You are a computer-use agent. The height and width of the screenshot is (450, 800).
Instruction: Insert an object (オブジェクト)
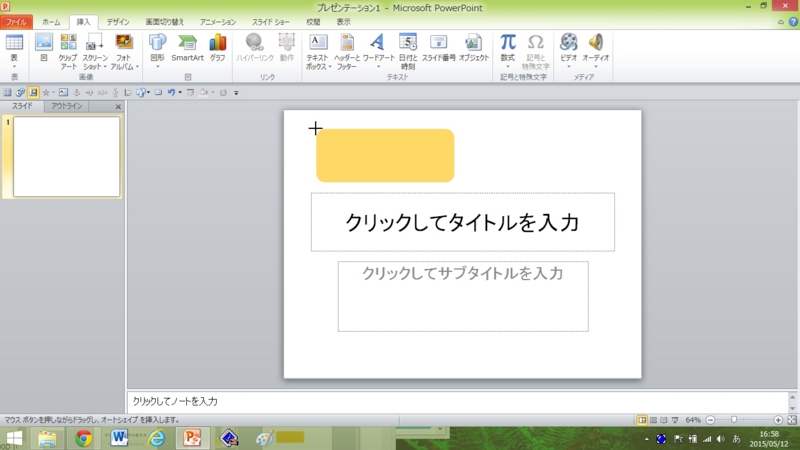pos(473,47)
